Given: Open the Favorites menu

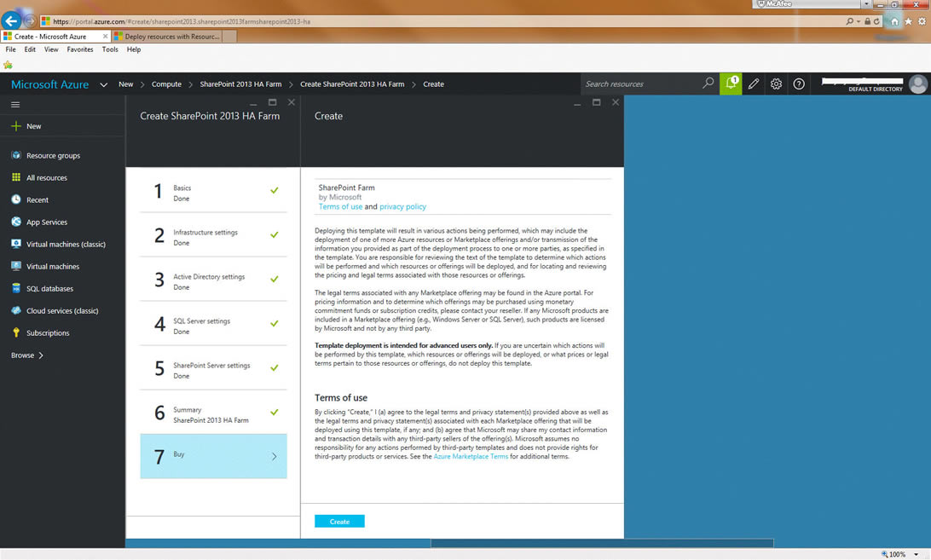Looking at the screenshot, I should coord(80,49).
